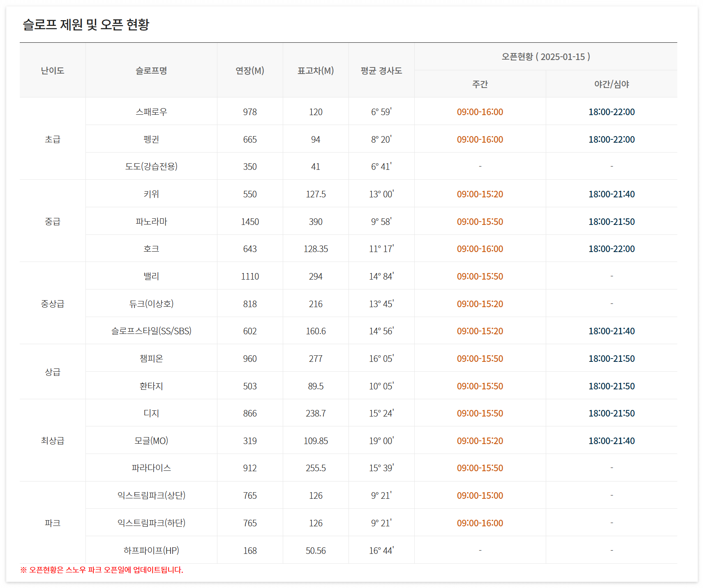Select the 슬로프명 column header

151,70
